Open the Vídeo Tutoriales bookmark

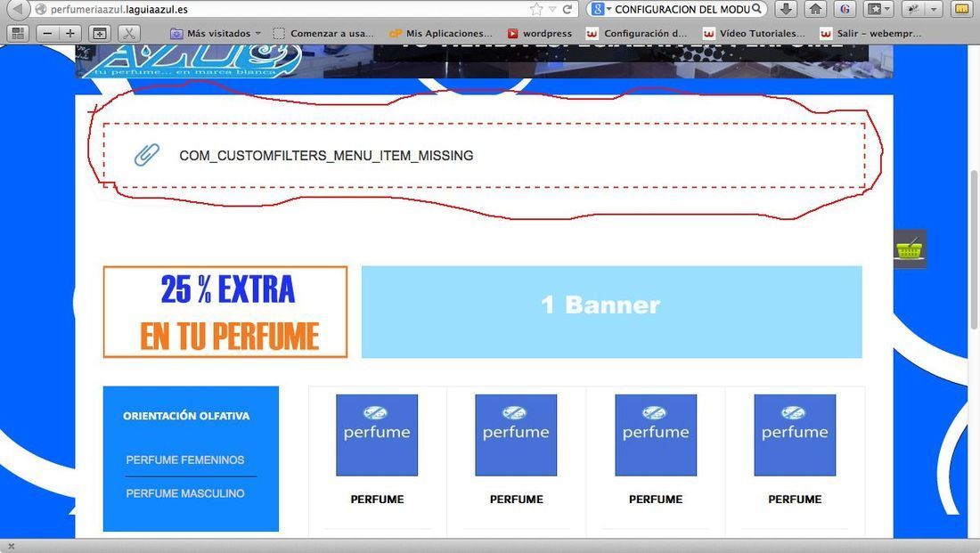[x=753, y=33]
